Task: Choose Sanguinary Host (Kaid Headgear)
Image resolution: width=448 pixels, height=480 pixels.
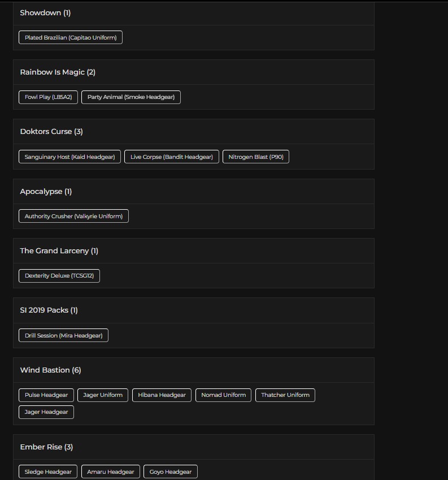Action: 69,157
